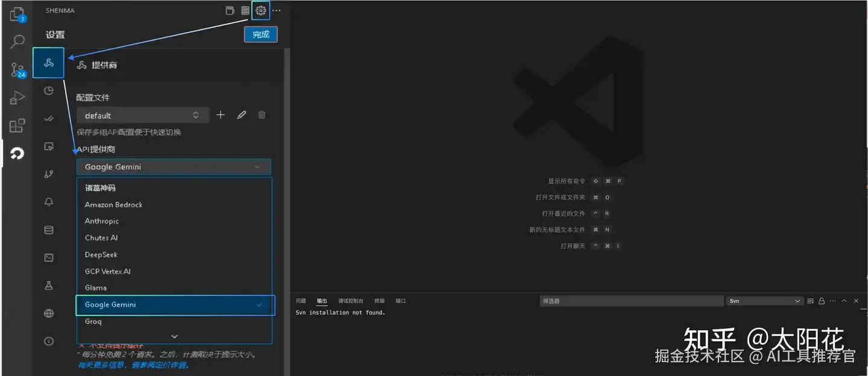Open the Explorer view in activity bar
This screenshot has width=868, height=376.
coord(17,13)
